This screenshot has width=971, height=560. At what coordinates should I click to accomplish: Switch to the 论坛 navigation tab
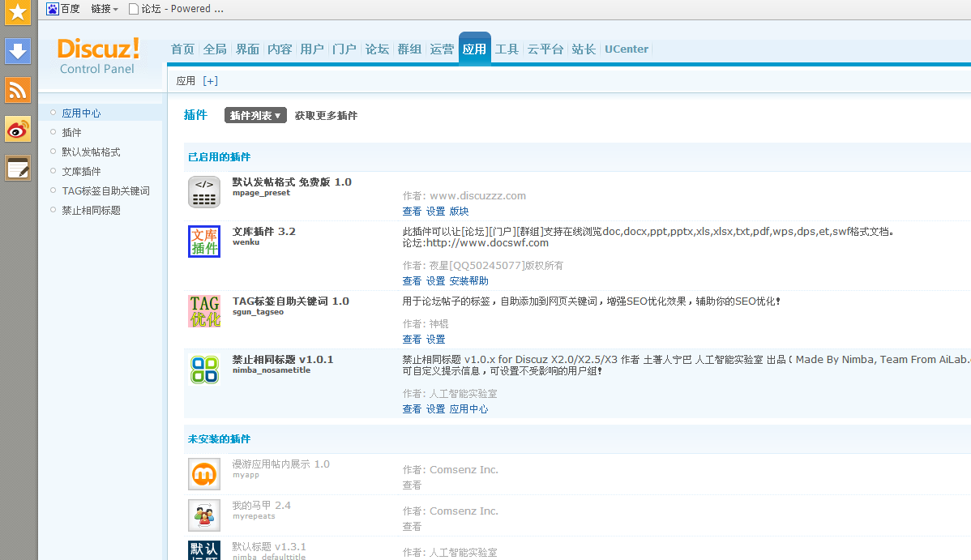(377, 49)
